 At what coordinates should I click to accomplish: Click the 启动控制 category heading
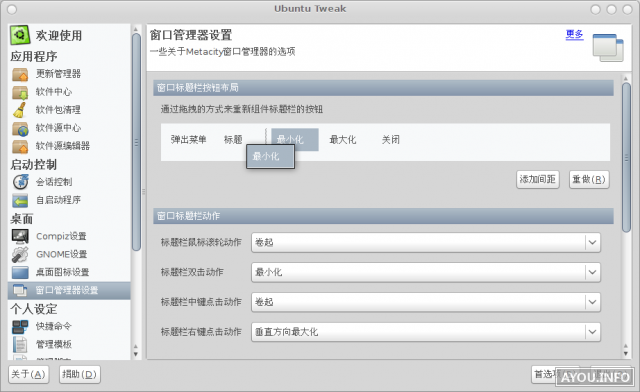coord(34,165)
